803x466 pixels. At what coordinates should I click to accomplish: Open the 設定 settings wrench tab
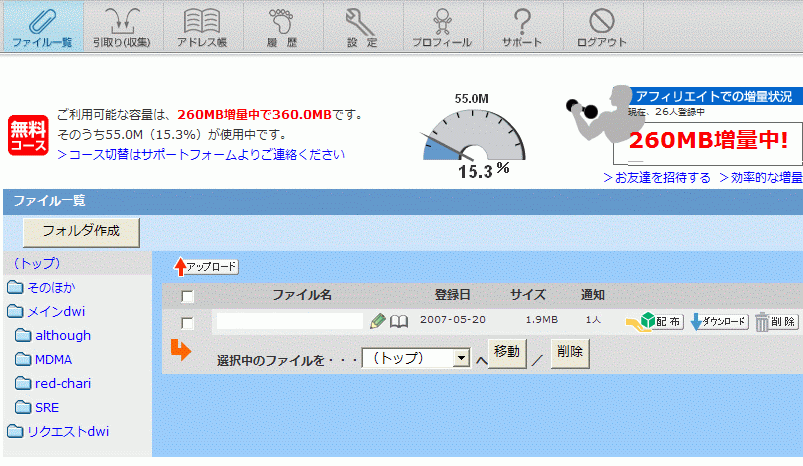[x=361, y=27]
